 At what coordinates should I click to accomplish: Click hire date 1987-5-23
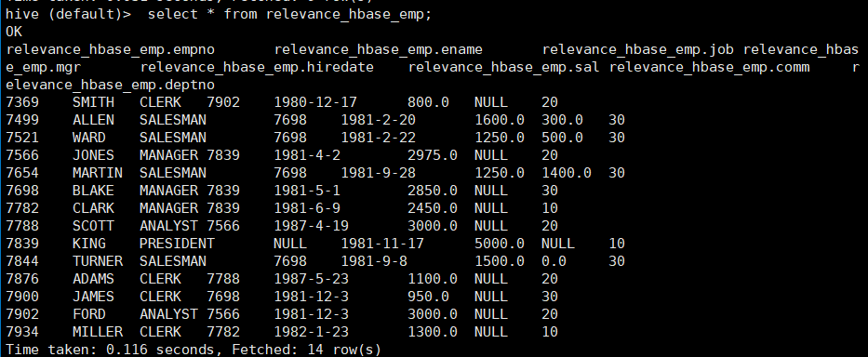pos(311,278)
